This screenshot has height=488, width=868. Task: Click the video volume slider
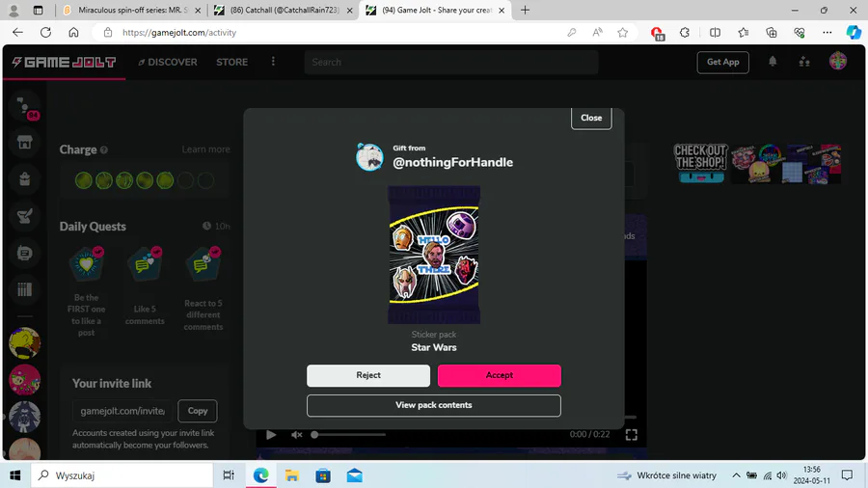349,435
